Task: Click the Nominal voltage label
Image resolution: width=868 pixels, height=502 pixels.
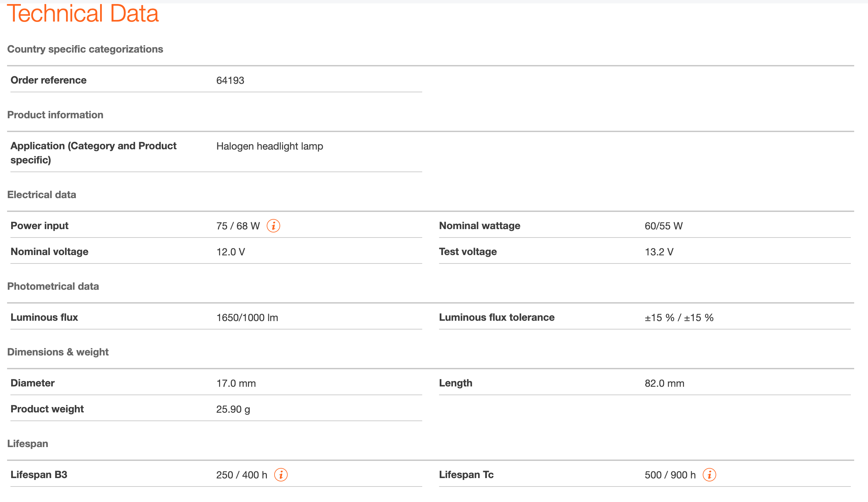Action: [x=50, y=252]
